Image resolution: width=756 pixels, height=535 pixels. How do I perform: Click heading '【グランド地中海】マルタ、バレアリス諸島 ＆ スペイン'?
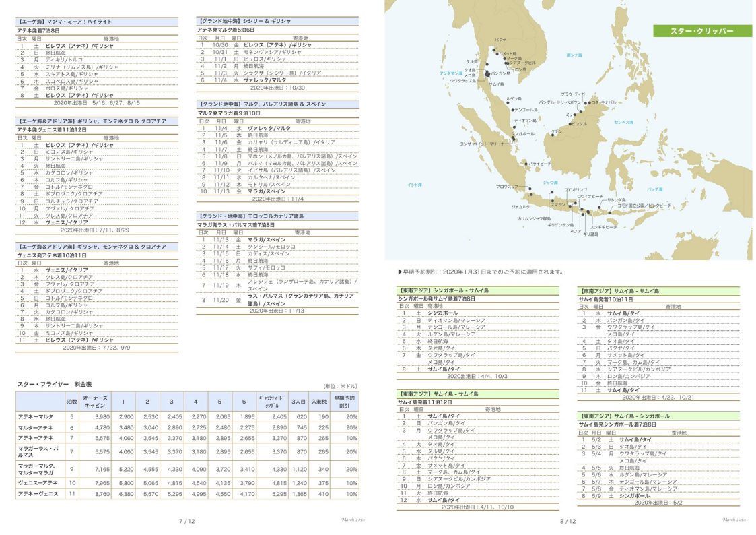(x=262, y=104)
